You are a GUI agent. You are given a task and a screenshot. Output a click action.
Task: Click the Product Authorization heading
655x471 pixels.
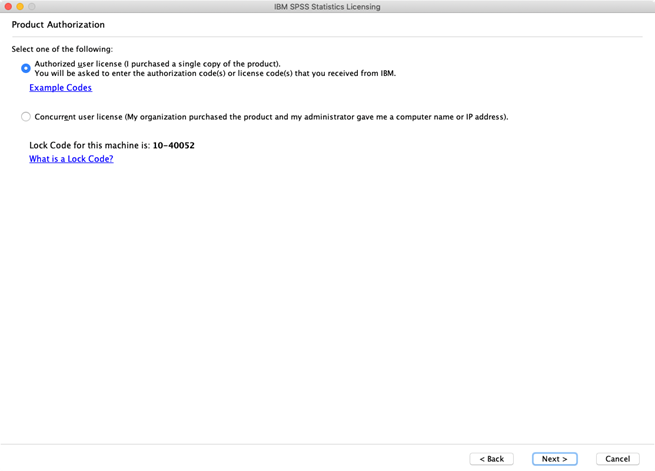click(x=58, y=25)
